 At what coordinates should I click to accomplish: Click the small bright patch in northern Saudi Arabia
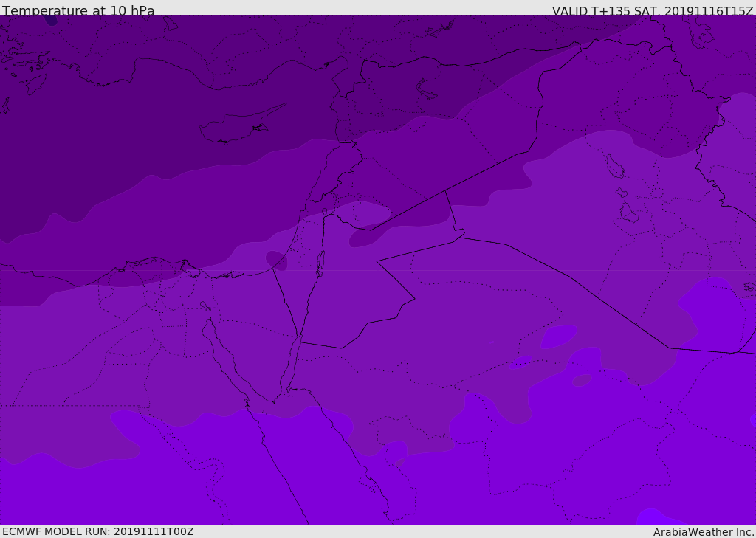tap(558, 337)
